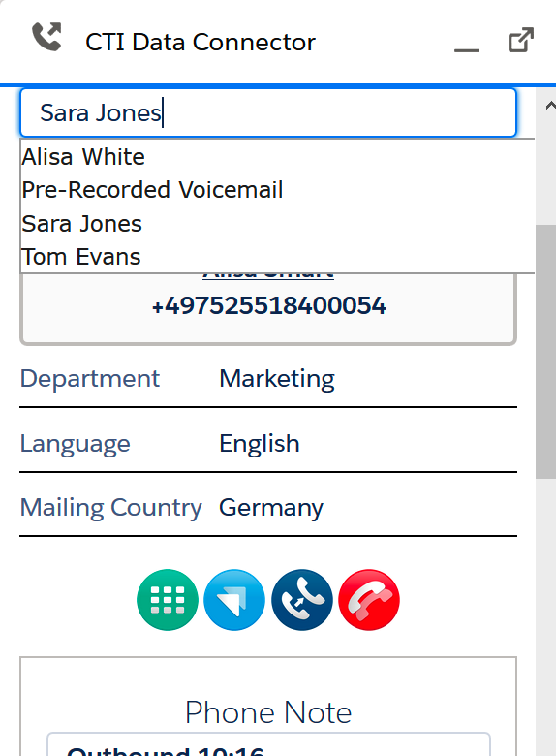Open the green dialpad keypad icon
Viewport: 556px width, 756px height.
[x=168, y=600]
